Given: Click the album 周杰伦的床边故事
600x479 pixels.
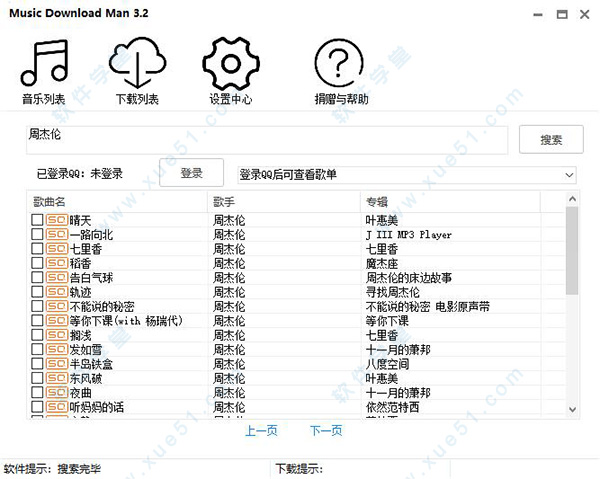Looking at the screenshot, I should [409, 278].
